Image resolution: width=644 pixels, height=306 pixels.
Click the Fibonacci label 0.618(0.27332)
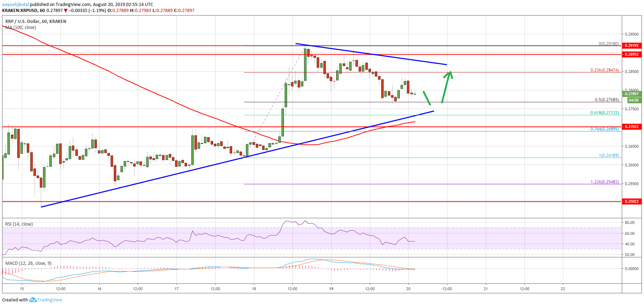tap(605, 113)
